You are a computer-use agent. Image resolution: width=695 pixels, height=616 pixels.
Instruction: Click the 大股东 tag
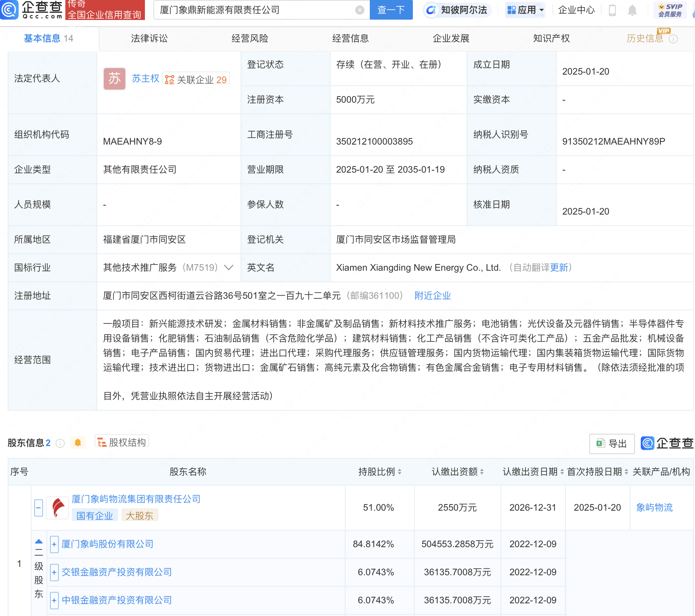pyautogui.click(x=140, y=516)
